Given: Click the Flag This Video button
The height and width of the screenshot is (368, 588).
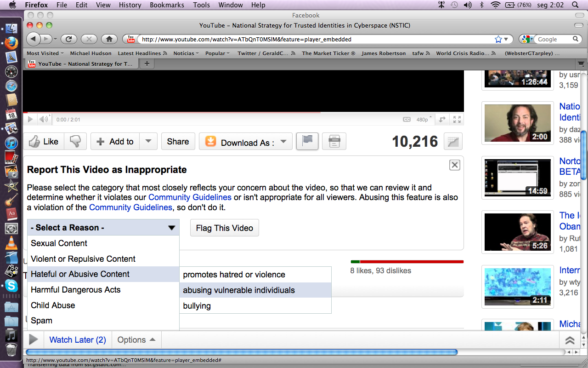Looking at the screenshot, I should click(x=225, y=228).
